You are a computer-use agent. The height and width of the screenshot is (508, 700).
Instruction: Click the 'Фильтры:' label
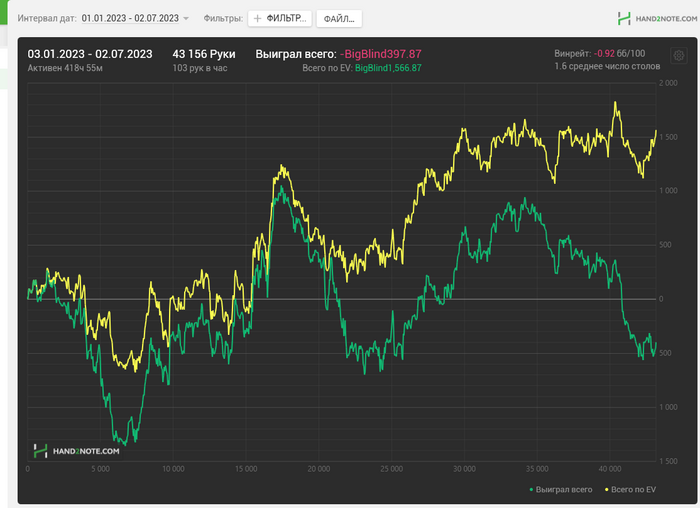tap(223, 18)
